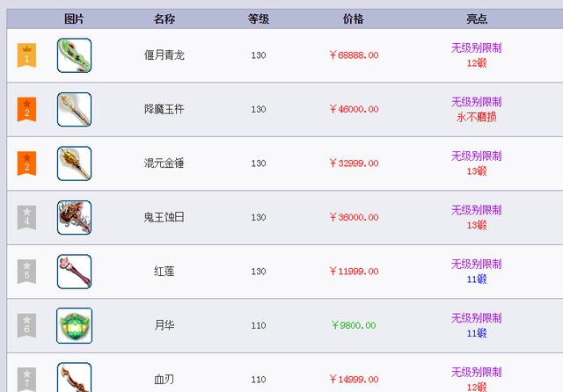The image size is (563, 392).
Task: Click the green ￥9800.00 price
Action: 354,325
